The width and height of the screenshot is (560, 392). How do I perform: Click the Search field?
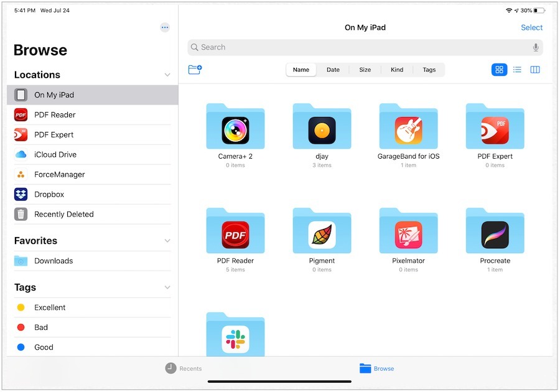(x=361, y=47)
